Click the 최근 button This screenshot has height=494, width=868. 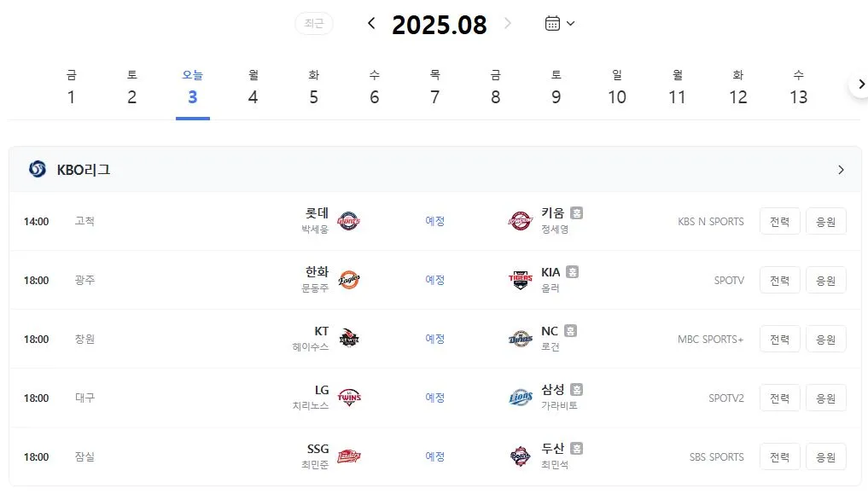[x=314, y=23]
